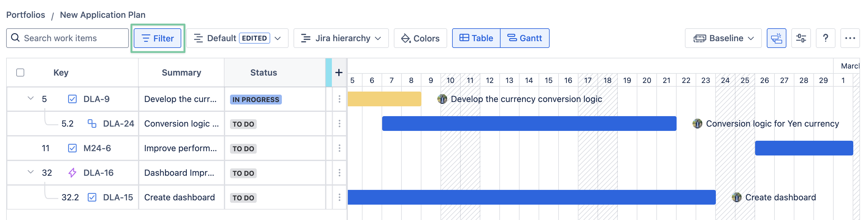Image resolution: width=868 pixels, height=220 pixels.
Task: Click the plus icon to add column
Action: 339,73
